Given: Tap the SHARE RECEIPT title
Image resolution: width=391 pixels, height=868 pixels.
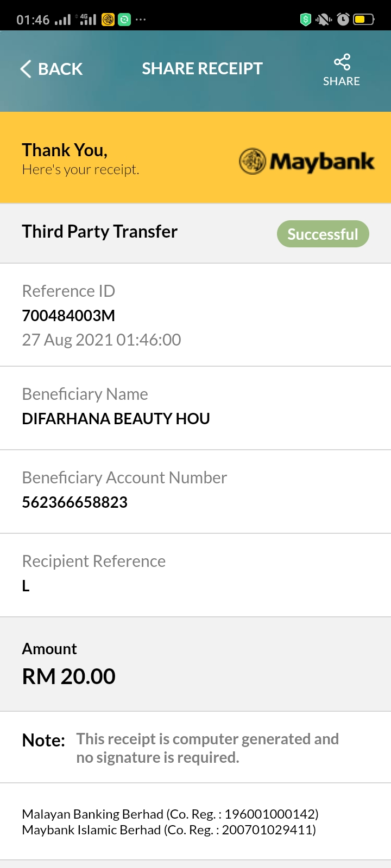Looking at the screenshot, I should coord(203,69).
